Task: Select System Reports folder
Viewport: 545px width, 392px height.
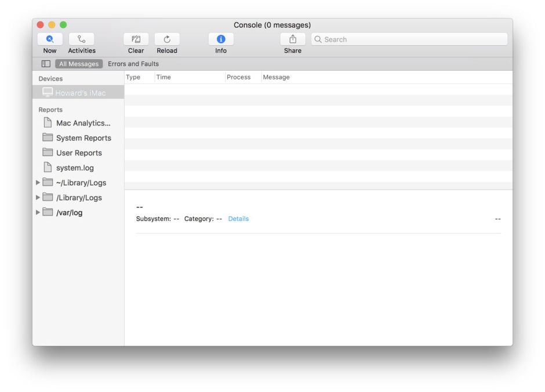Action: pos(83,138)
